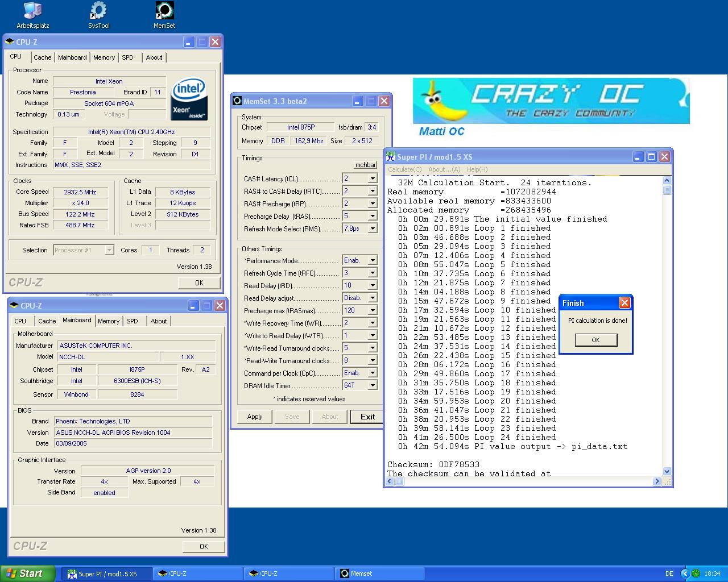The image size is (728, 582).
Task: Click the green tray icon beside clock
Action: tap(697, 573)
